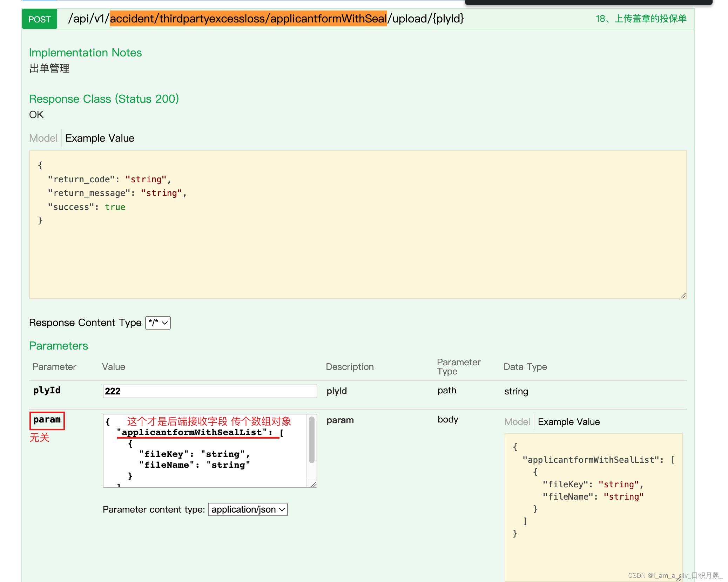Grab the response example box resize handle
Screen dimensions: 728x582
(x=683, y=296)
